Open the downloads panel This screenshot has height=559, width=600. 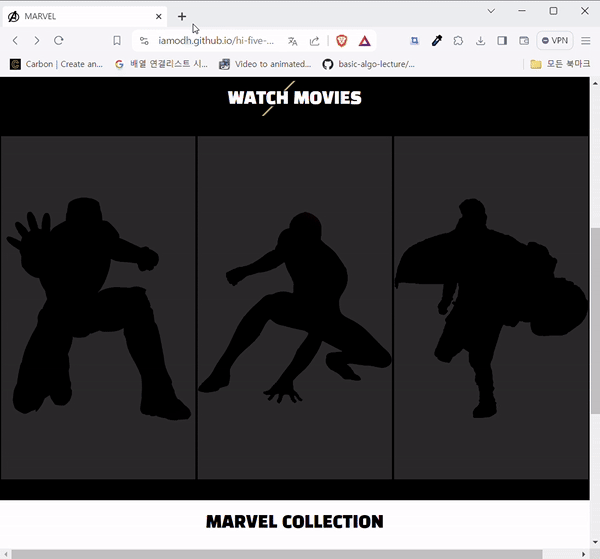coord(480,41)
